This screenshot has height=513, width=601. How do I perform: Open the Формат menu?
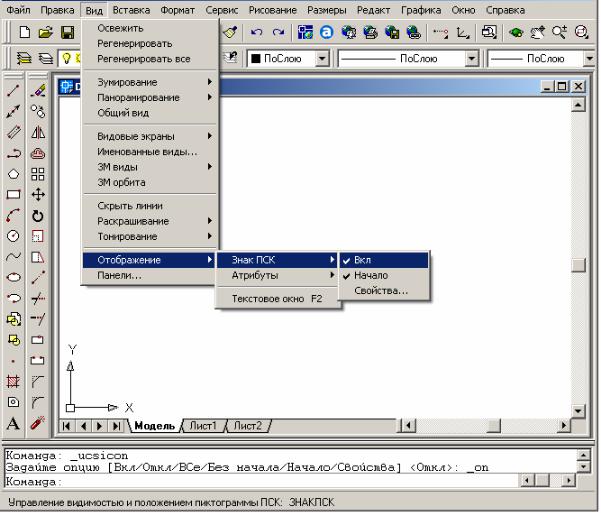pos(177,10)
